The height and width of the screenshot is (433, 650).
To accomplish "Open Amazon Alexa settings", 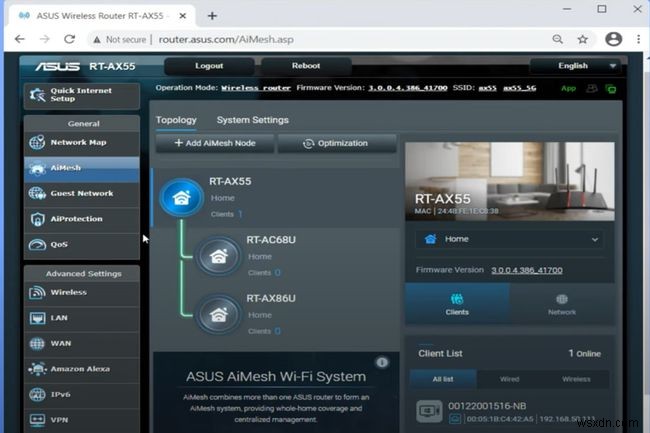I will coord(82,369).
